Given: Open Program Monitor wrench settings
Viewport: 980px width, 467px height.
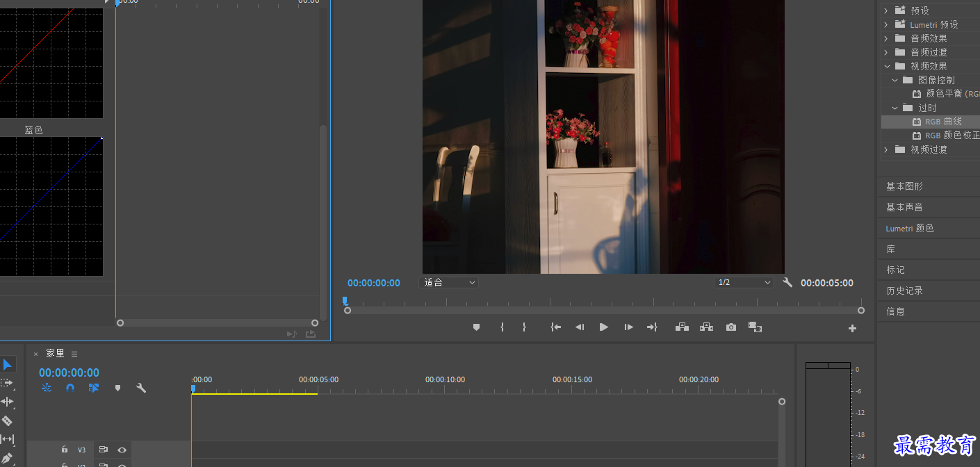Looking at the screenshot, I should 787,282.
